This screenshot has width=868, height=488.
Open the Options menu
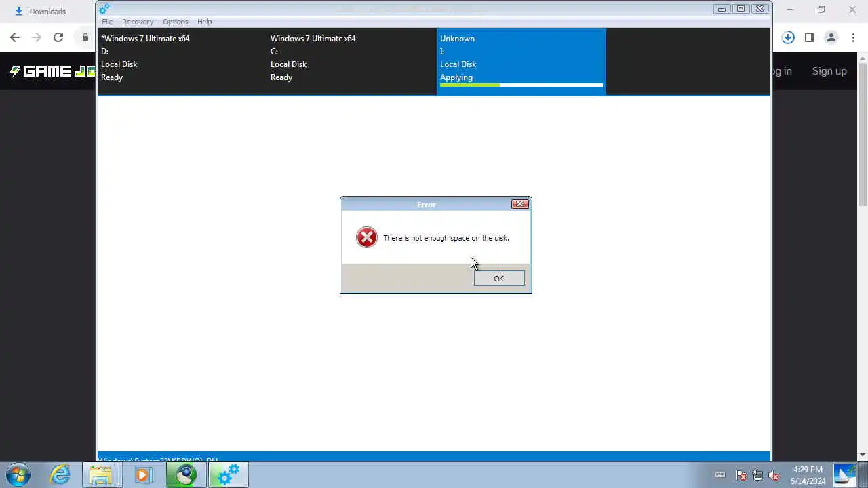tap(176, 22)
